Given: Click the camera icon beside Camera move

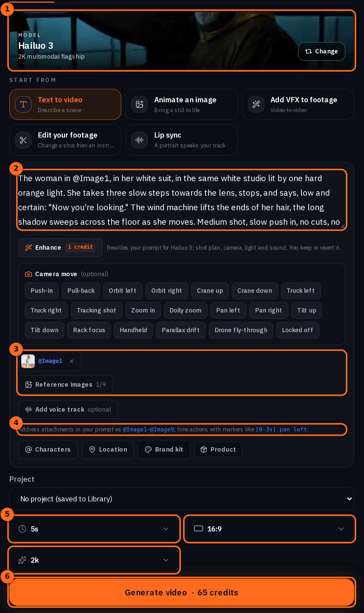Looking at the screenshot, I should click(x=29, y=274).
